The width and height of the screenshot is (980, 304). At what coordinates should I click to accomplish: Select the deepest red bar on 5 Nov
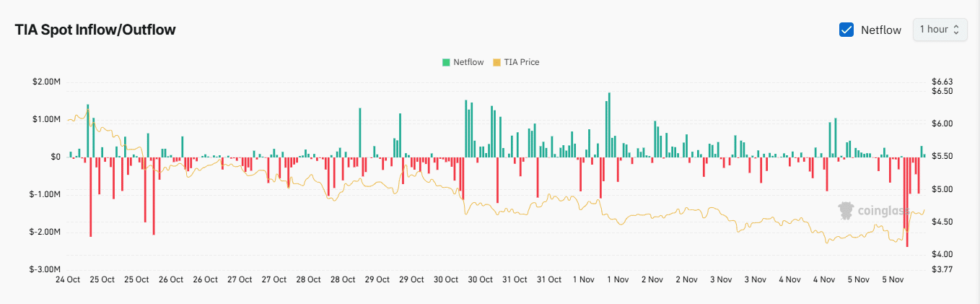[907, 202]
